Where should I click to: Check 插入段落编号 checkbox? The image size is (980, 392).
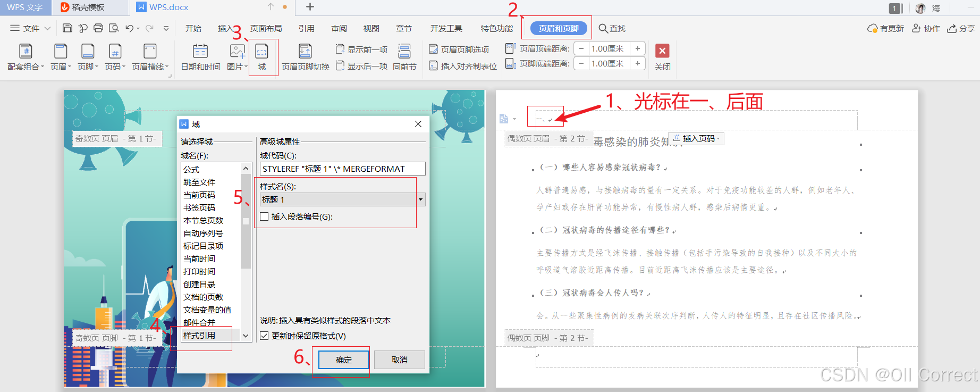(x=264, y=216)
